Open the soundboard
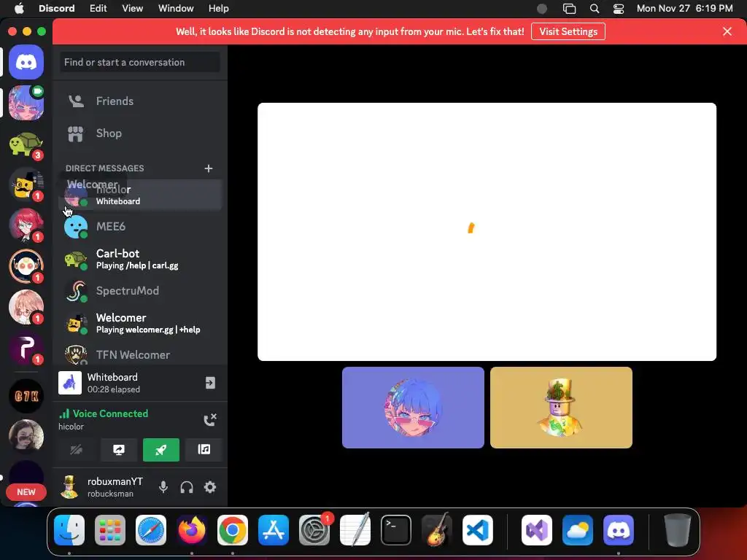 tap(204, 450)
